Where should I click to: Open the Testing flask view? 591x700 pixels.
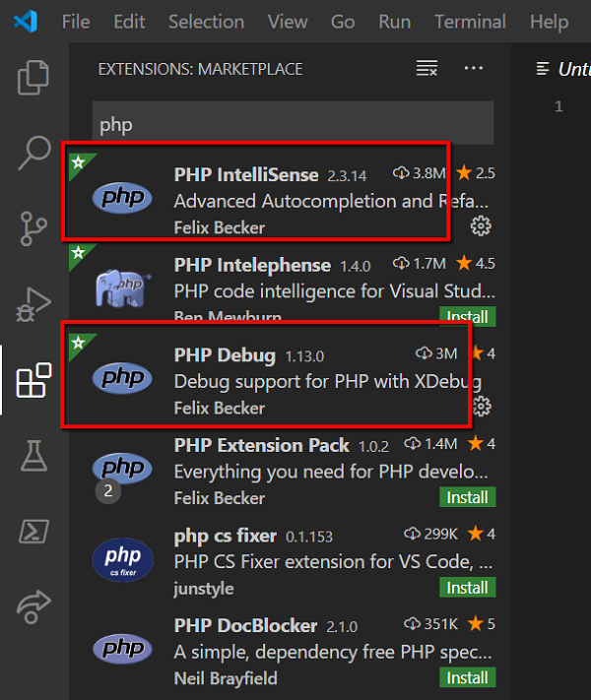[x=33, y=456]
